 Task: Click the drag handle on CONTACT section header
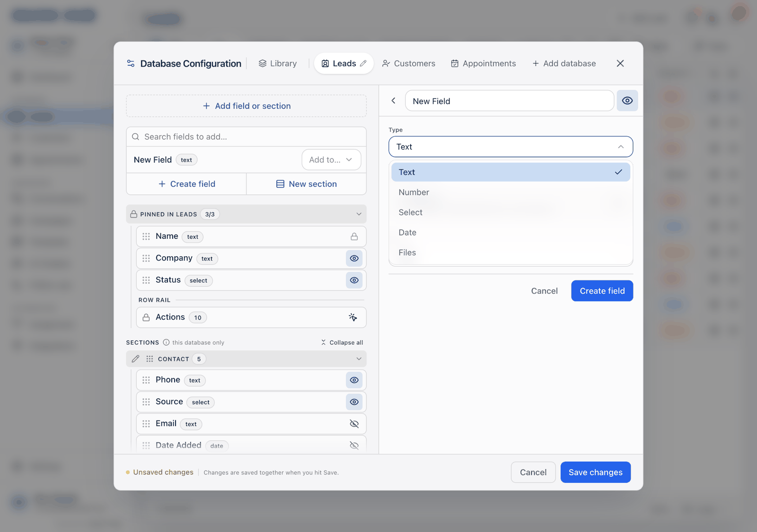(x=150, y=359)
